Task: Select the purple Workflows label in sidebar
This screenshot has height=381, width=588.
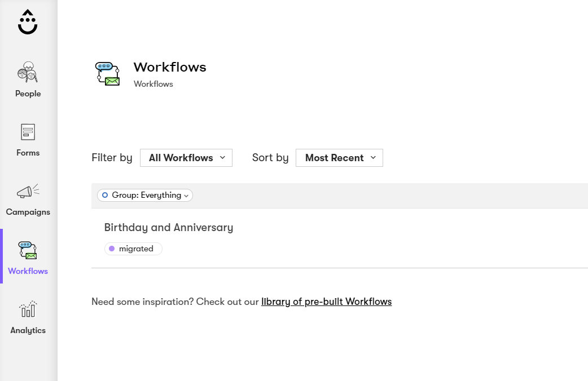Action: pos(28,271)
